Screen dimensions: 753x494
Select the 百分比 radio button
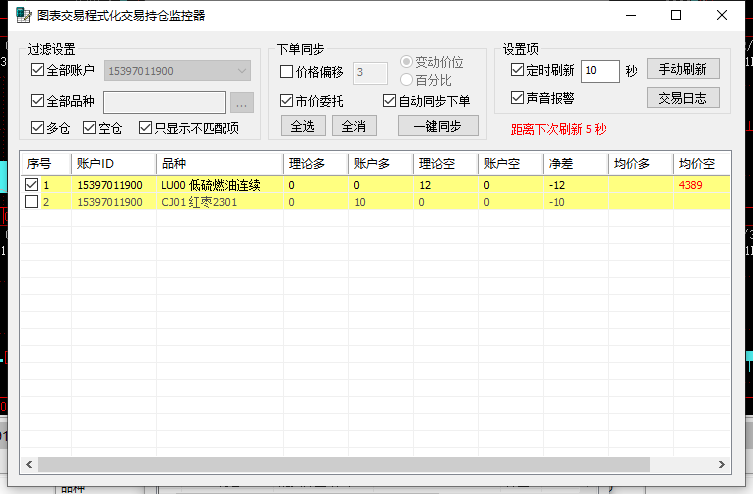406,79
